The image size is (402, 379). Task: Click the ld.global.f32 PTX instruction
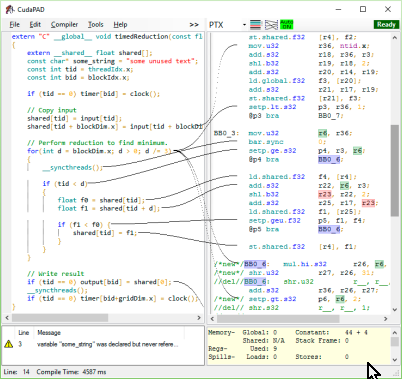[x=277, y=81]
